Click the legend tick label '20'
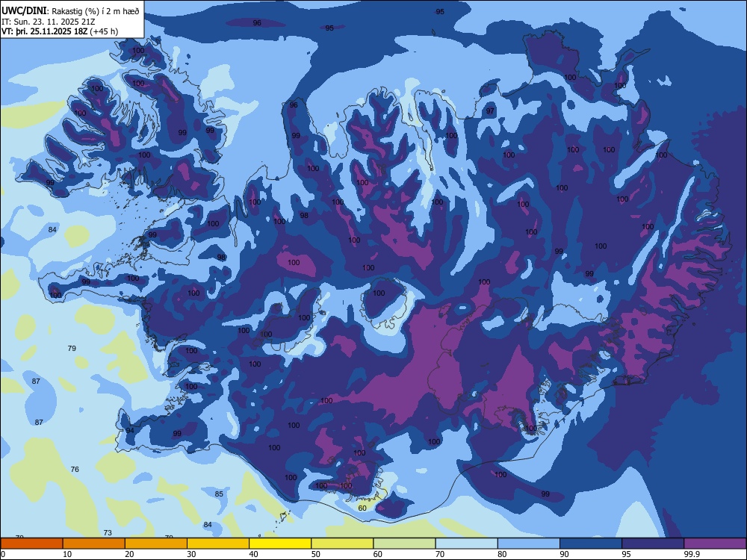Viewport: 747px width, 560px height. pyautogui.click(x=129, y=554)
